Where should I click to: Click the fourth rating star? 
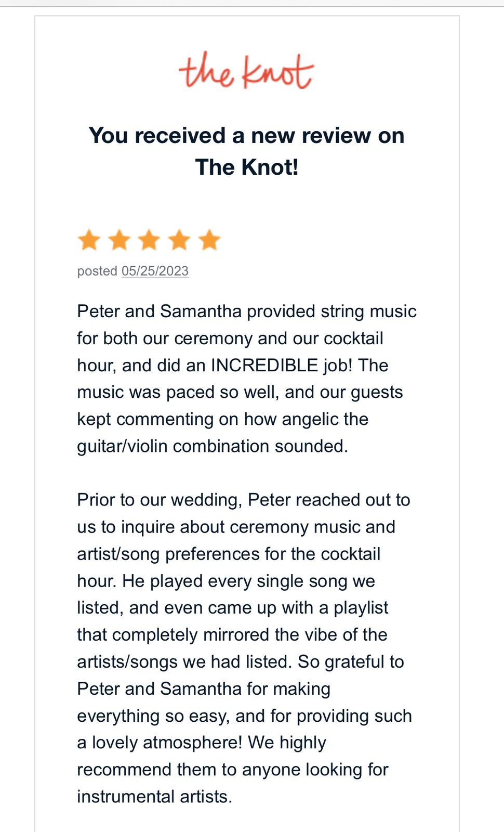point(179,240)
